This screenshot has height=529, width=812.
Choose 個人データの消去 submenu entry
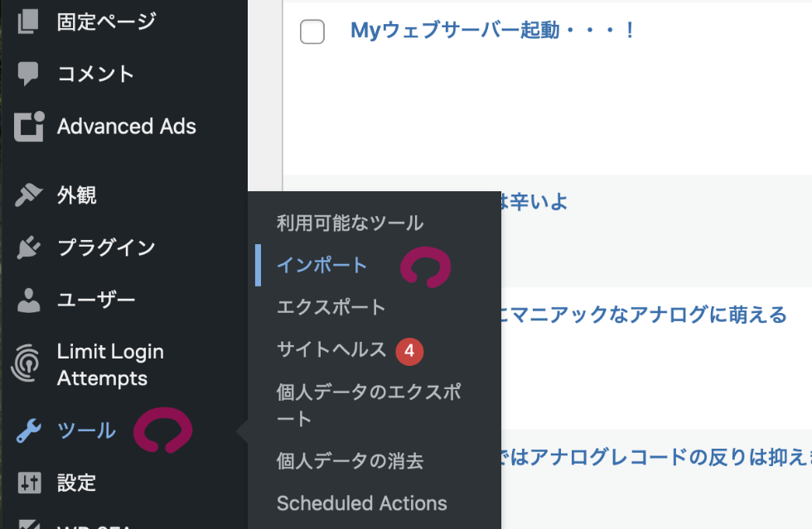click(x=350, y=461)
